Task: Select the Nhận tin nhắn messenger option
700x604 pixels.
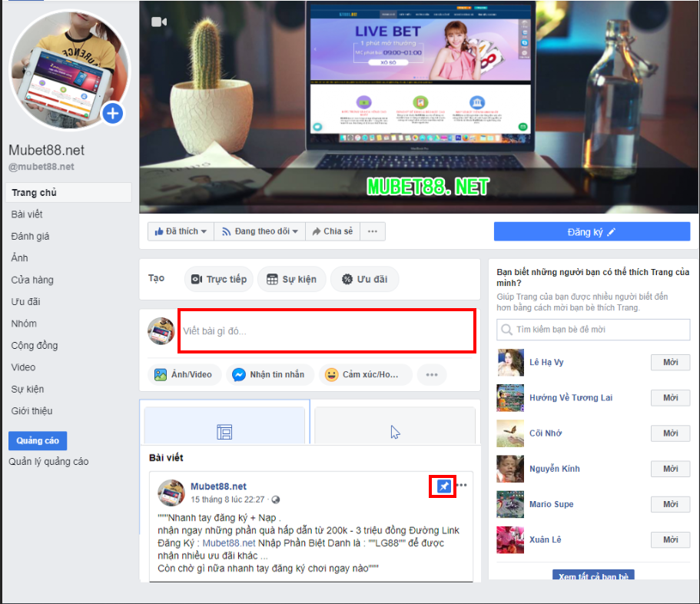Action: coord(270,375)
